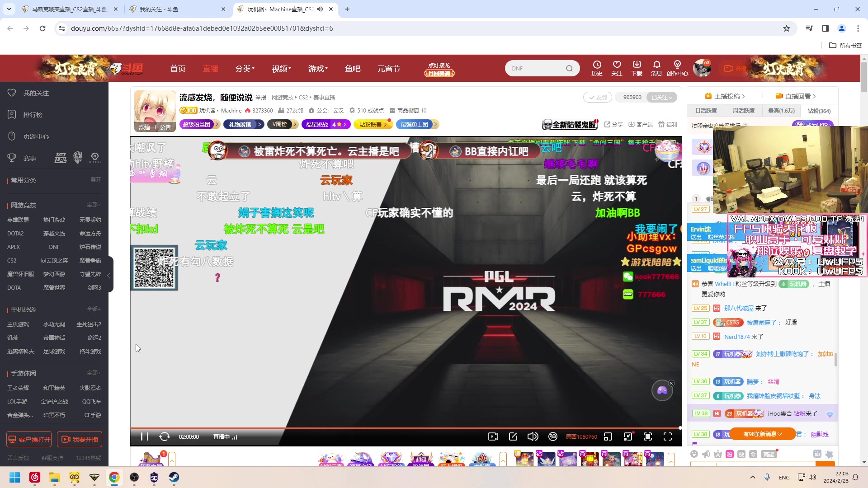Viewport: 868px width, 488px height.
Task: Open 历史 history icon in header
Action: [x=597, y=68]
